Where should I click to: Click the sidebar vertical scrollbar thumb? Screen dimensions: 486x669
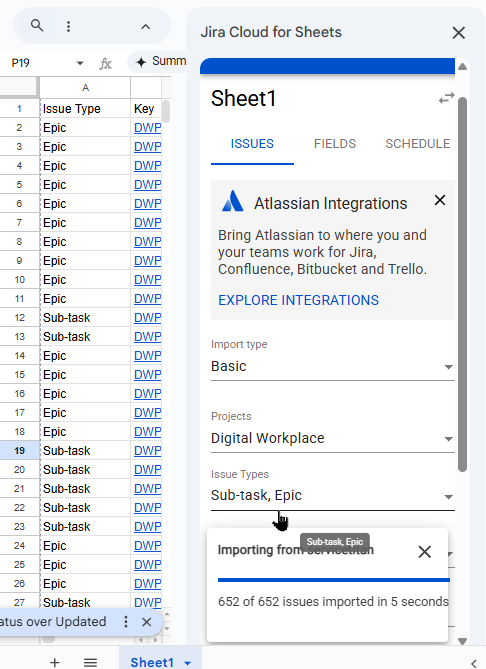[x=462, y=284]
